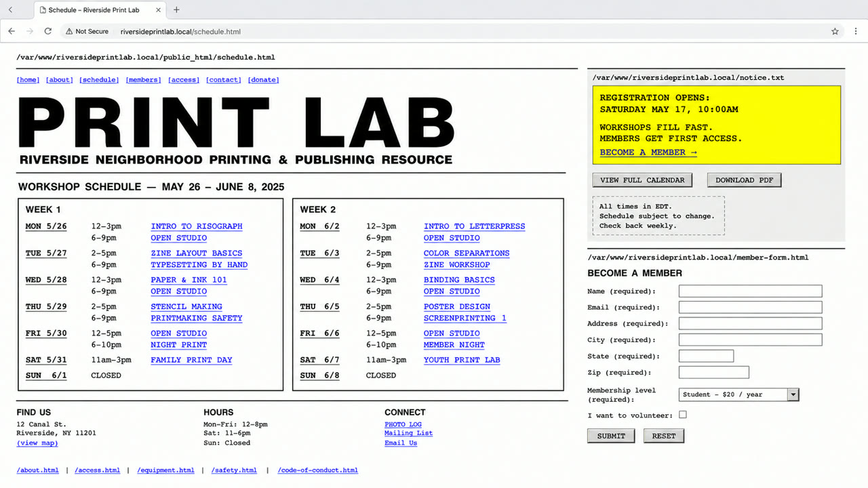Open the TYPESETTING BY HAND link
The image size is (868, 488).
coord(199,265)
